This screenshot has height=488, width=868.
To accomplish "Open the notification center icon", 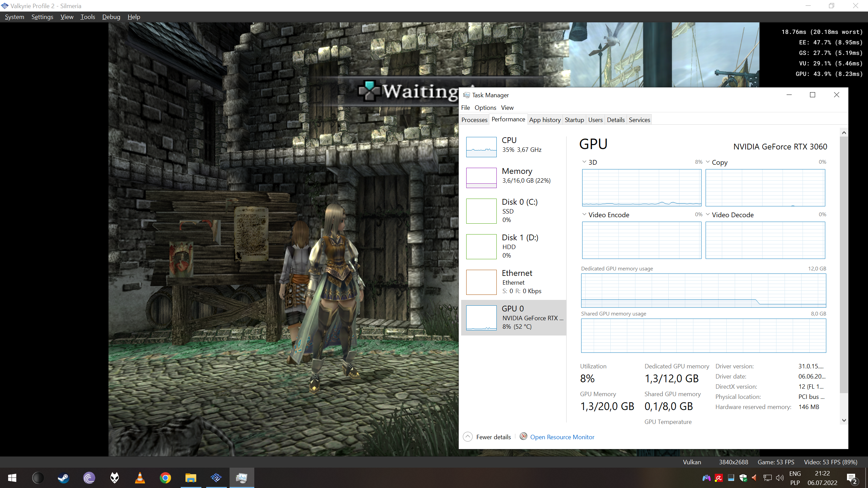I will (851, 478).
